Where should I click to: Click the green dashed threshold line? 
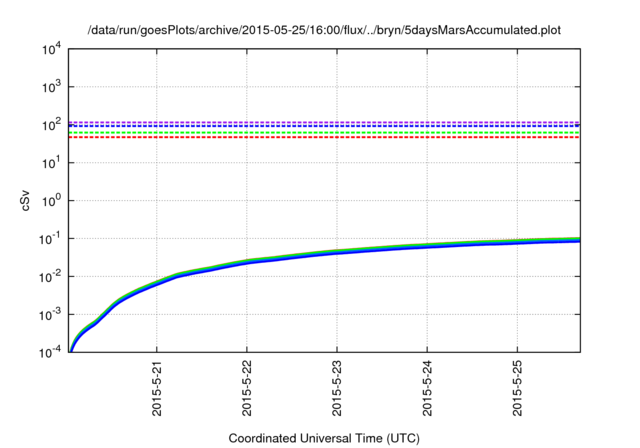pos(324,133)
